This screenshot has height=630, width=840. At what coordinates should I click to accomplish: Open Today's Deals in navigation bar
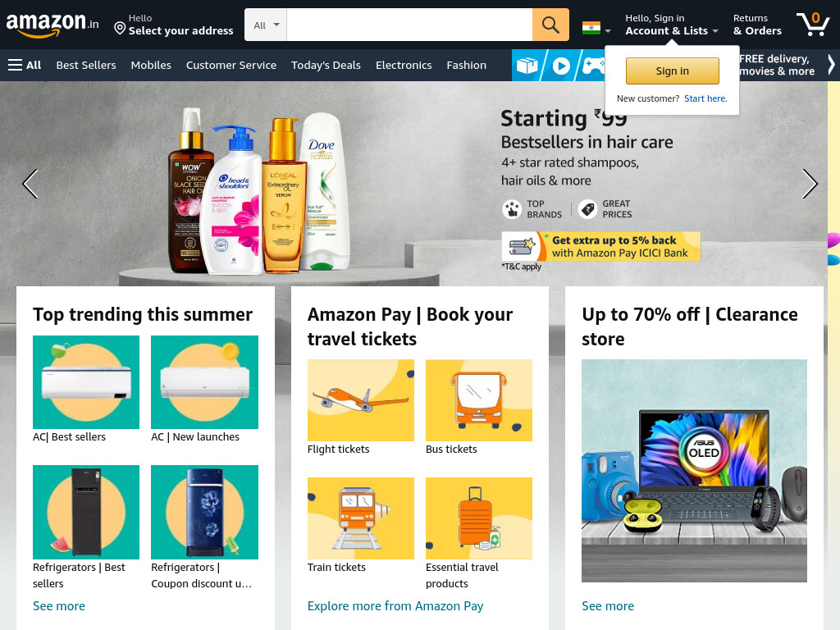(x=326, y=66)
